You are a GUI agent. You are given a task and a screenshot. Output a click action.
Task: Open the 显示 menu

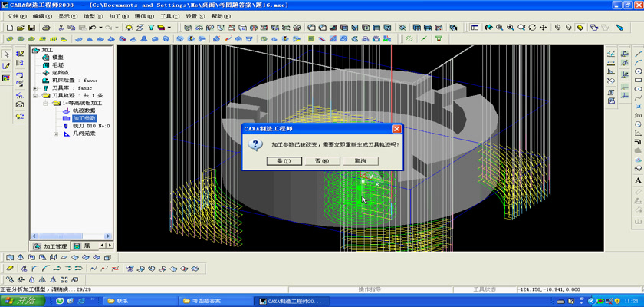[x=67, y=16]
